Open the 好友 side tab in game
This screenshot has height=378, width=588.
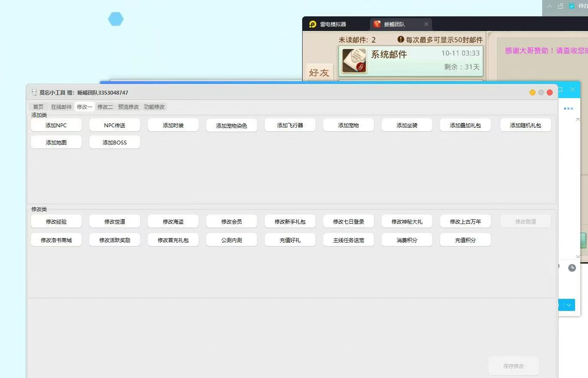tap(319, 73)
